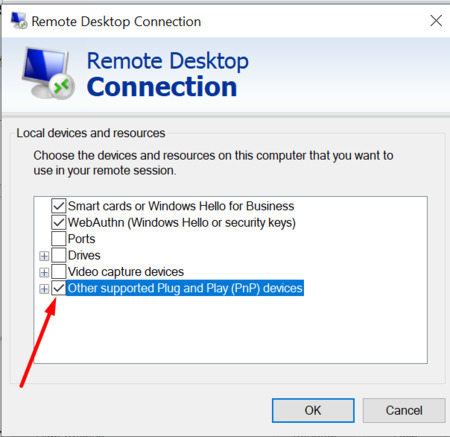Click the Remote Desktop title bar icon

[19, 21]
